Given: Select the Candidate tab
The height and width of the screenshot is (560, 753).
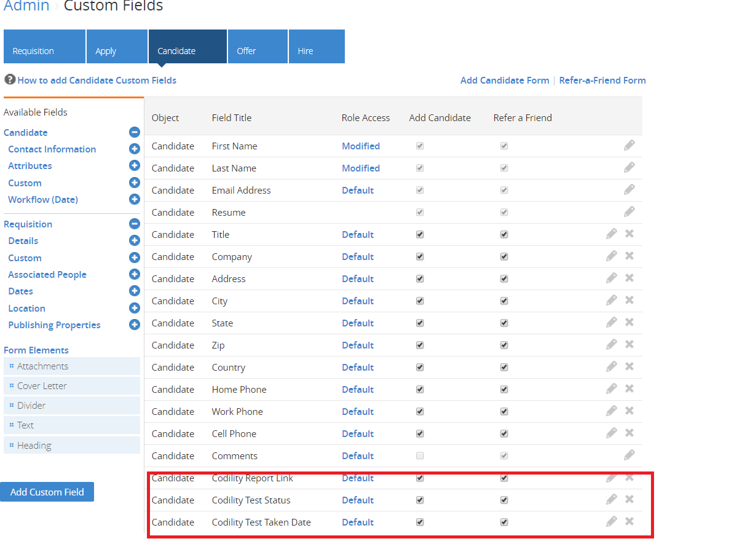Looking at the screenshot, I should (x=187, y=47).
